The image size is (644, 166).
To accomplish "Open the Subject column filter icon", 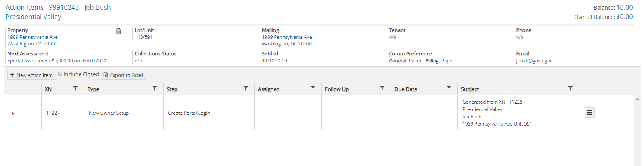I will [x=571, y=88].
